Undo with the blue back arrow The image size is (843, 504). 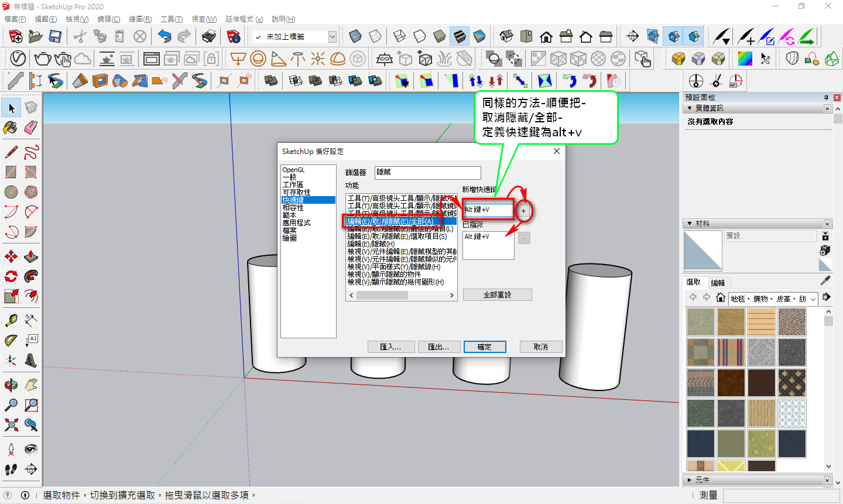point(165,37)
